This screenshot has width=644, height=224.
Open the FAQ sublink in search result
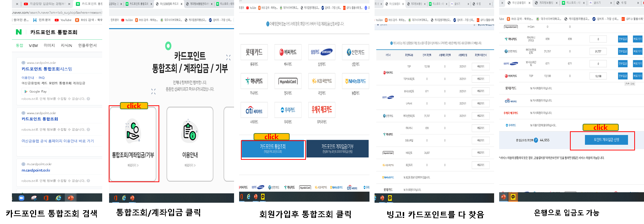point(42,78)
